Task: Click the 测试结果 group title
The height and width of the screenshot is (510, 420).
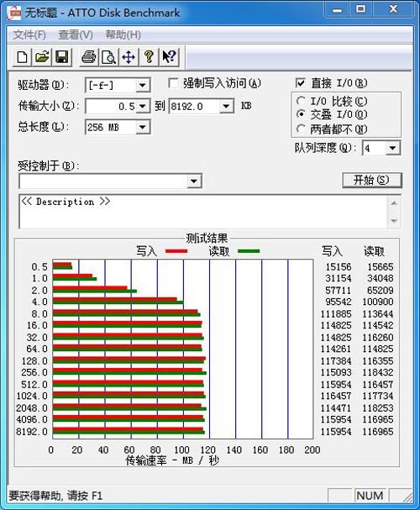Action: (x=207, y=239)
